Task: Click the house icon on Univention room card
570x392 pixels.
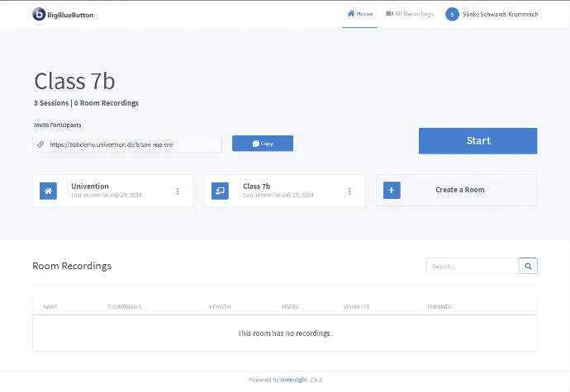Action: 49,191
